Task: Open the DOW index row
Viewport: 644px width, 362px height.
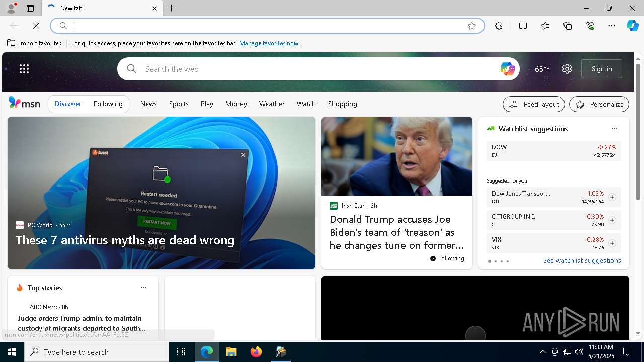Action: pyautogui.click(x=554, y=151)
